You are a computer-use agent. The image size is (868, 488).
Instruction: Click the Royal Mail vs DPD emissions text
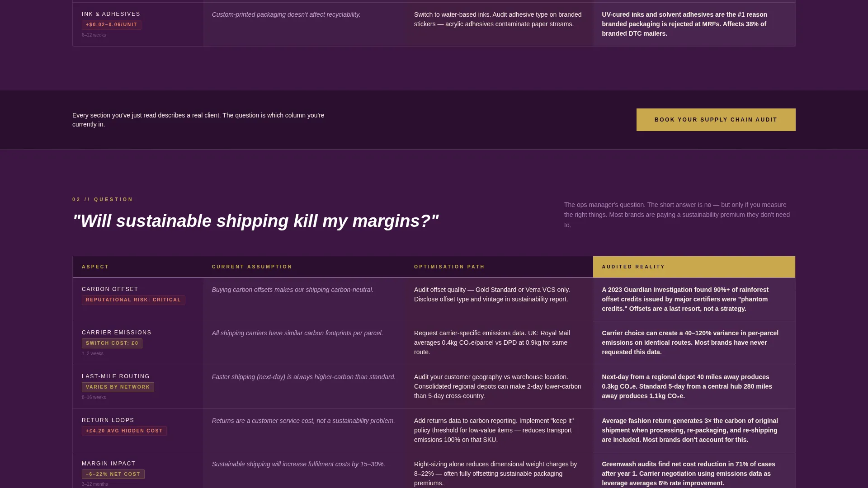pos(492,343)
